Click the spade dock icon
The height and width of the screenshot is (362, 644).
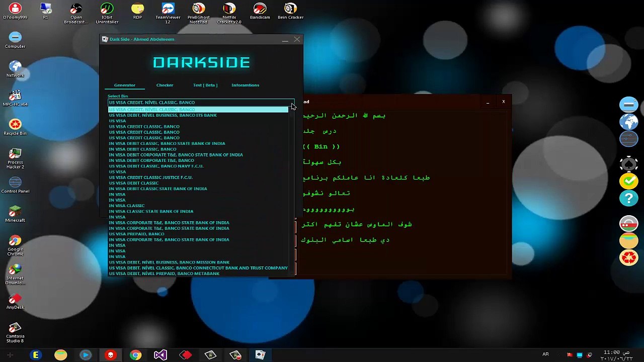click(629, 164)
